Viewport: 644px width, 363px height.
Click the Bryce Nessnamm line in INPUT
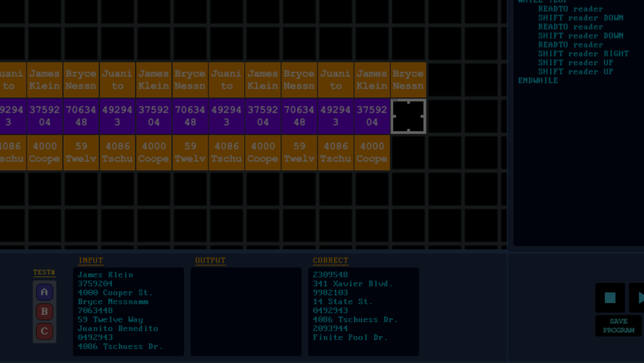tap(113, 302)
